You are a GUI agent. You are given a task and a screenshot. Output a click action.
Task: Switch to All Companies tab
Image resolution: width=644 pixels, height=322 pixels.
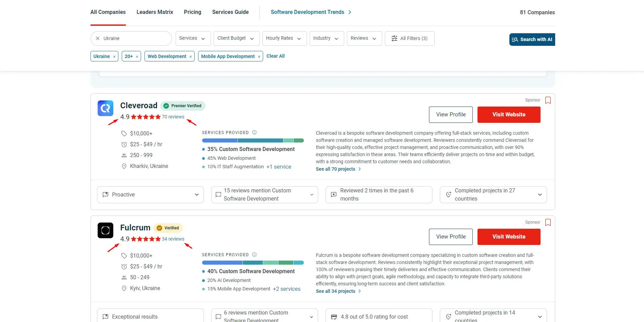[x=108, y=12]
